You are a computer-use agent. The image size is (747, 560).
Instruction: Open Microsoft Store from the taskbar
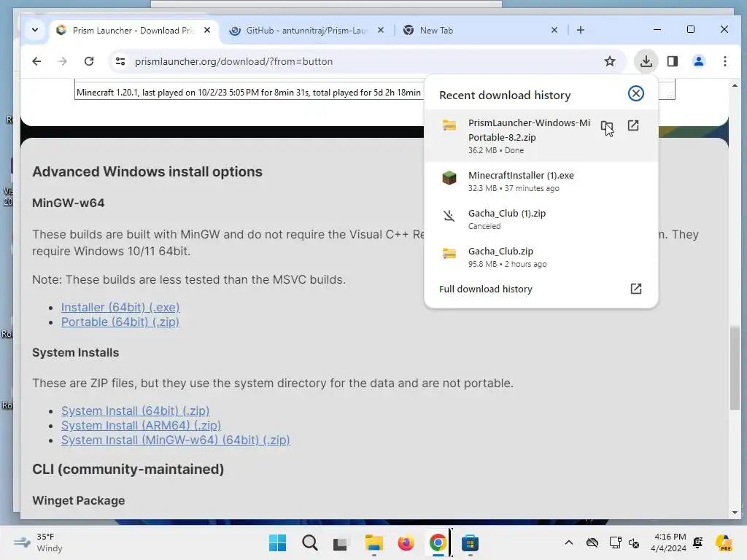[x=470, y=542]
